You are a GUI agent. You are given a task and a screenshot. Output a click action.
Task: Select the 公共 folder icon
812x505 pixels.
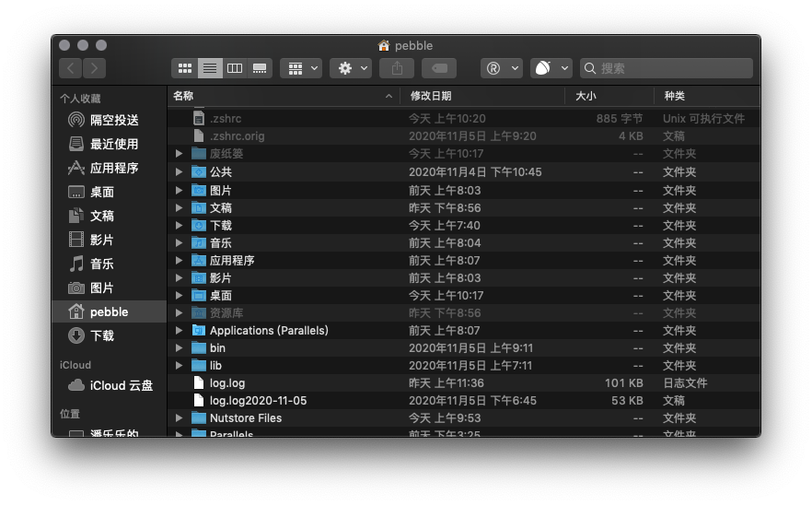coord(199,171)
